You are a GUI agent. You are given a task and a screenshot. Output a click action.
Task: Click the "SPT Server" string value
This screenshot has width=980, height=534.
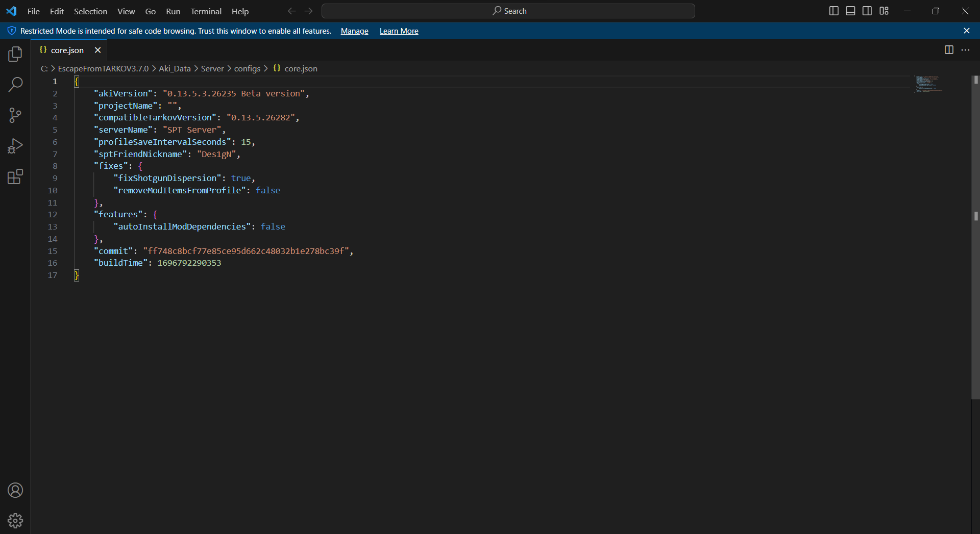click(192, 130)
